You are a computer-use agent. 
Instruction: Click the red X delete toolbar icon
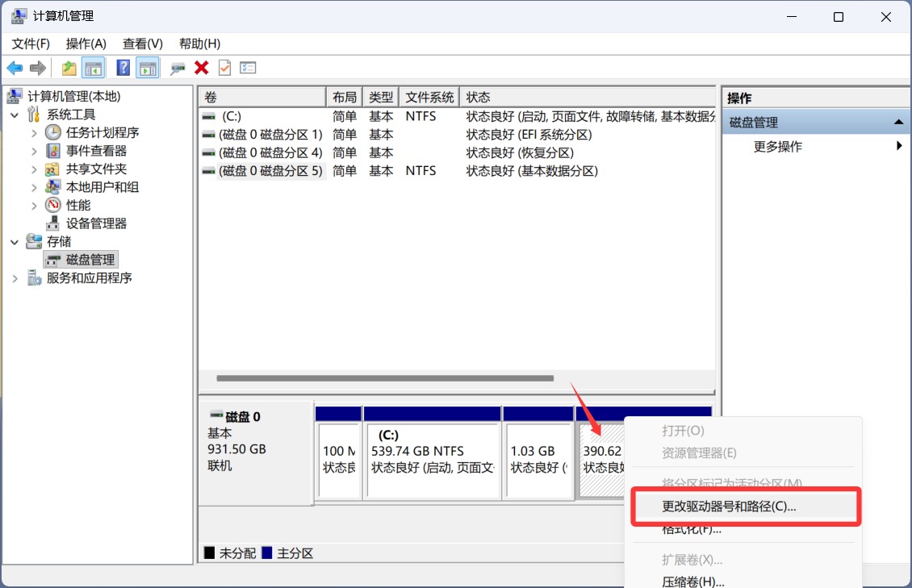point(201,68)
